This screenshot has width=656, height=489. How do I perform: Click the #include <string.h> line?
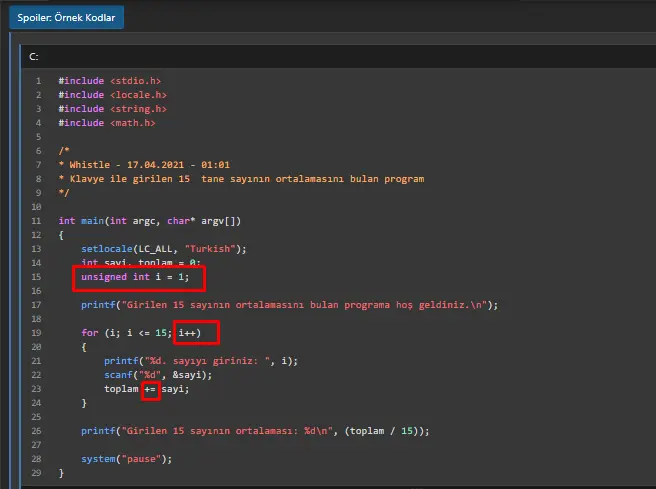(x=112, y=109)
